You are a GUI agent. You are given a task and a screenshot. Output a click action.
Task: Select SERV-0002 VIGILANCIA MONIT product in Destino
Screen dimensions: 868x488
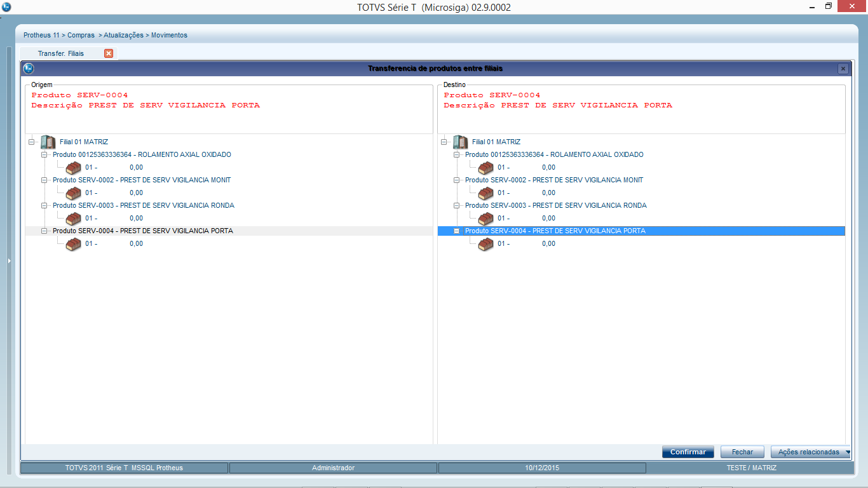[554, 180]
